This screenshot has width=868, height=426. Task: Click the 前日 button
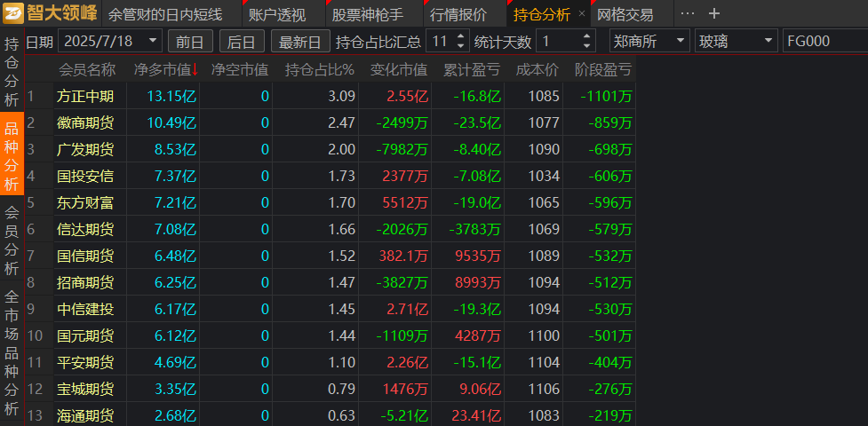tap(190, 41)
